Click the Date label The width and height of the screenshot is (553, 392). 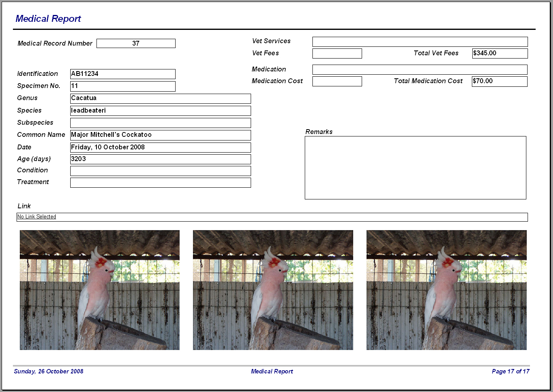pyautogui.click(x=24, y=147)
